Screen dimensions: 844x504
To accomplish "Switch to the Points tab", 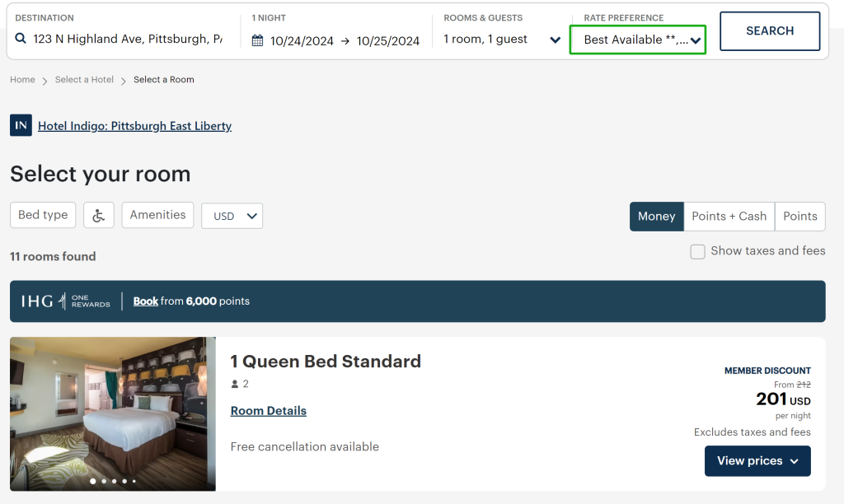I will tap(799, 217).
